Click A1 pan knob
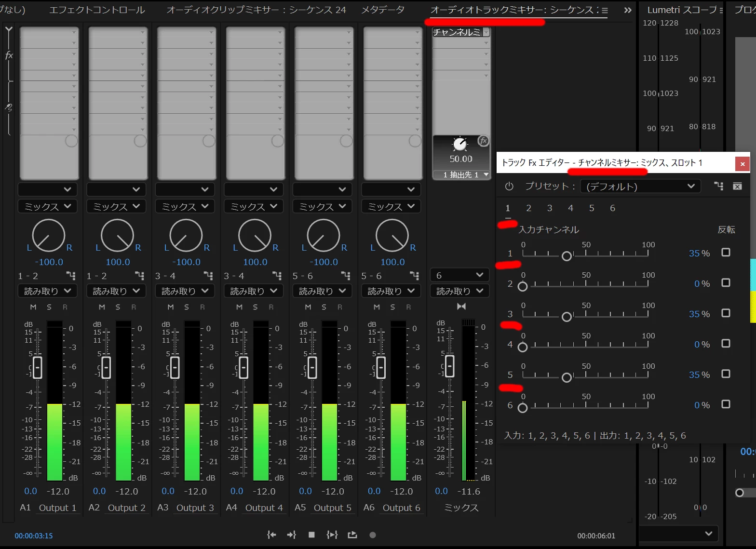The height and width of the screenshot is (549, 756). click(x=49, y=235)
